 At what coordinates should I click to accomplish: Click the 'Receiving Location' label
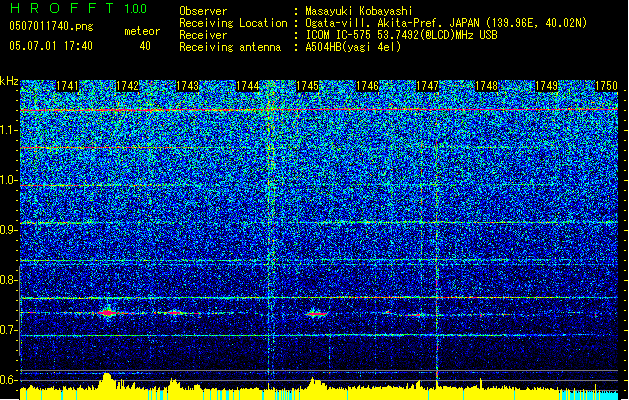[x=233, y=23]
